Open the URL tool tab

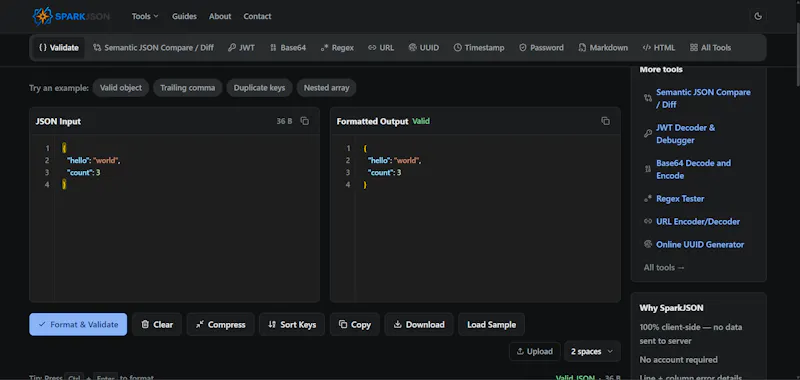pos(381,48)
